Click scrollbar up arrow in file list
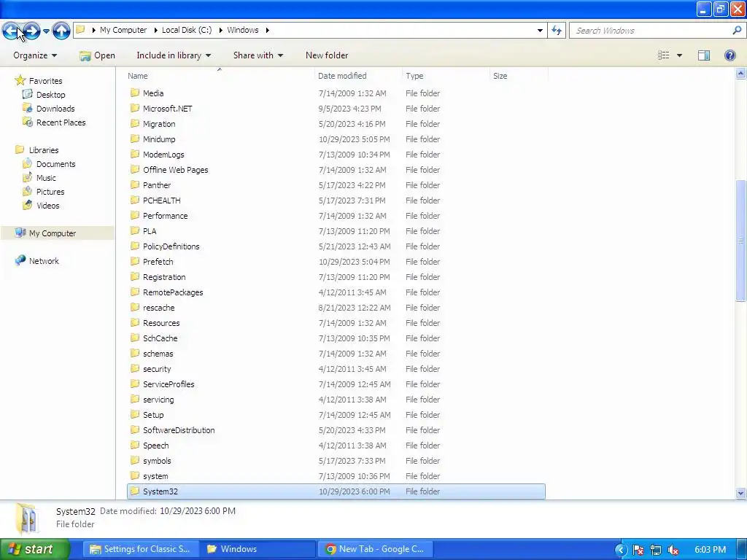The height and width of the screenshot is (560, 747). pos(740,74)
